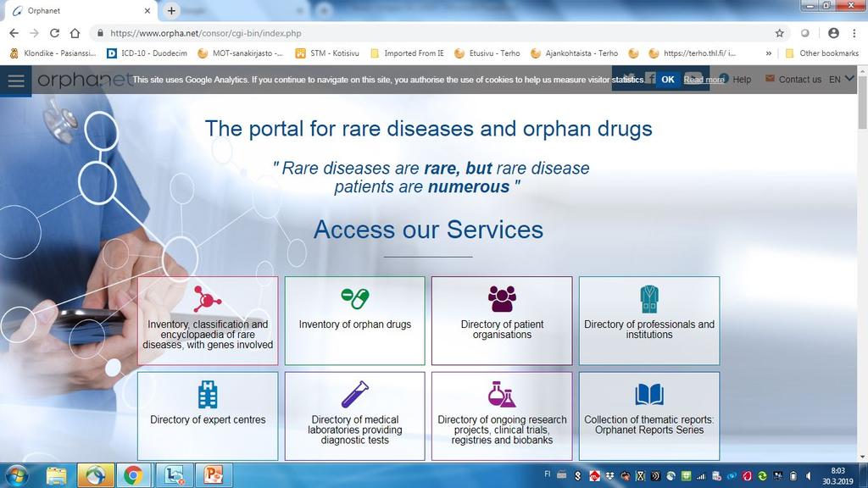Go to the browser home page
This screenshot has width=868, height=488.
[x=75, y=33]
